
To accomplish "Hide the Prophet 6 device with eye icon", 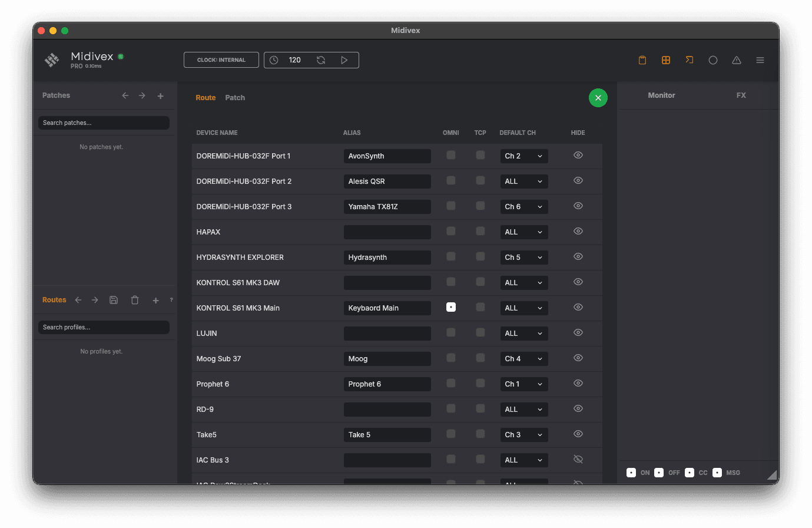I will (578, 383).
